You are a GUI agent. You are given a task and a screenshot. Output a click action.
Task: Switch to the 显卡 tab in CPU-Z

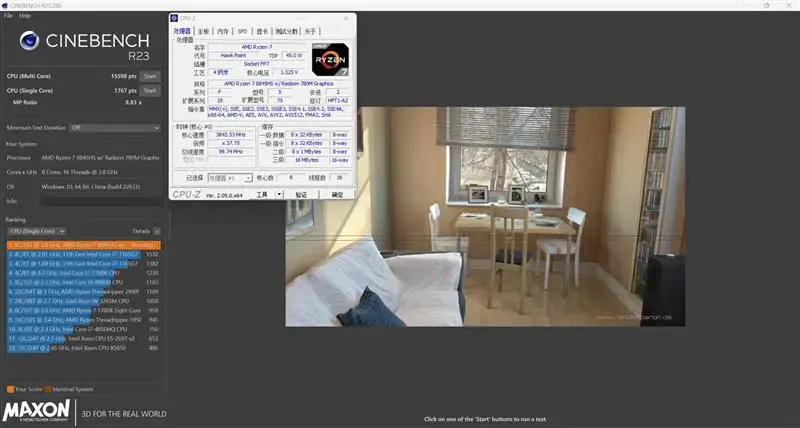262,32
